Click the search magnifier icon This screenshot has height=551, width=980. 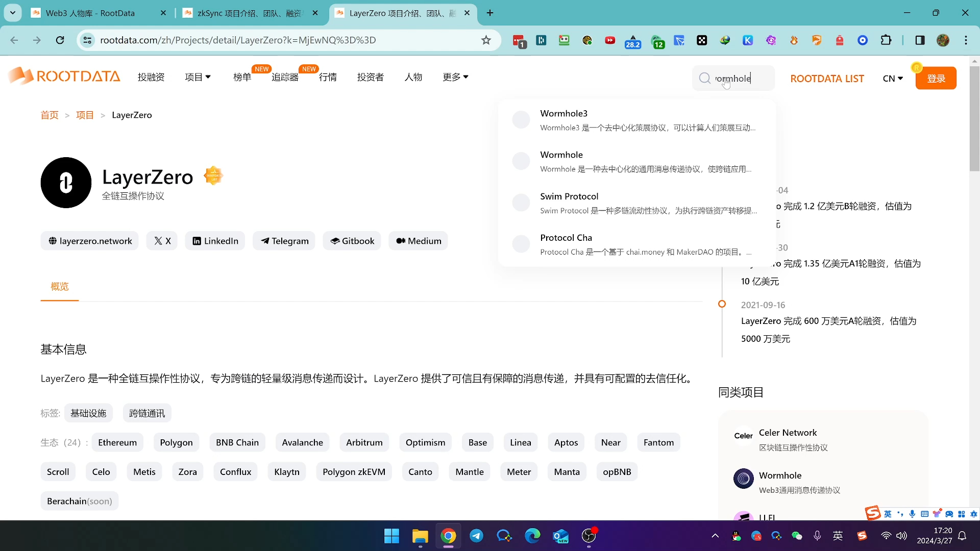704,78
